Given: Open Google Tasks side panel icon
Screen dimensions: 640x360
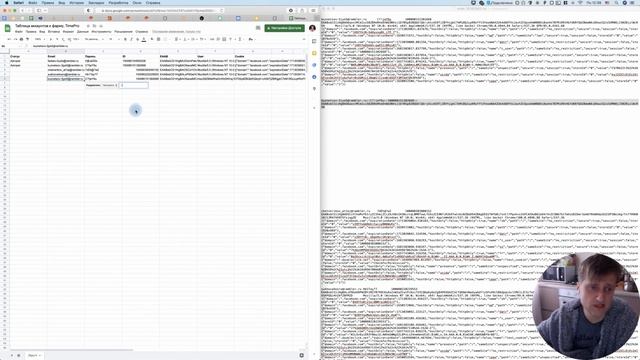Looking at the screenshot, I should click(314, 65).
